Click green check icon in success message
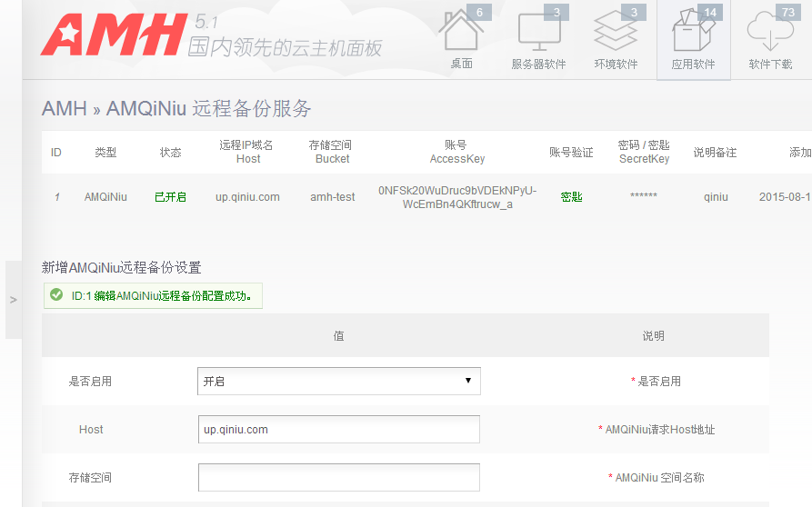This screenshot has height=507, width=812. click(x=56, y=295)
